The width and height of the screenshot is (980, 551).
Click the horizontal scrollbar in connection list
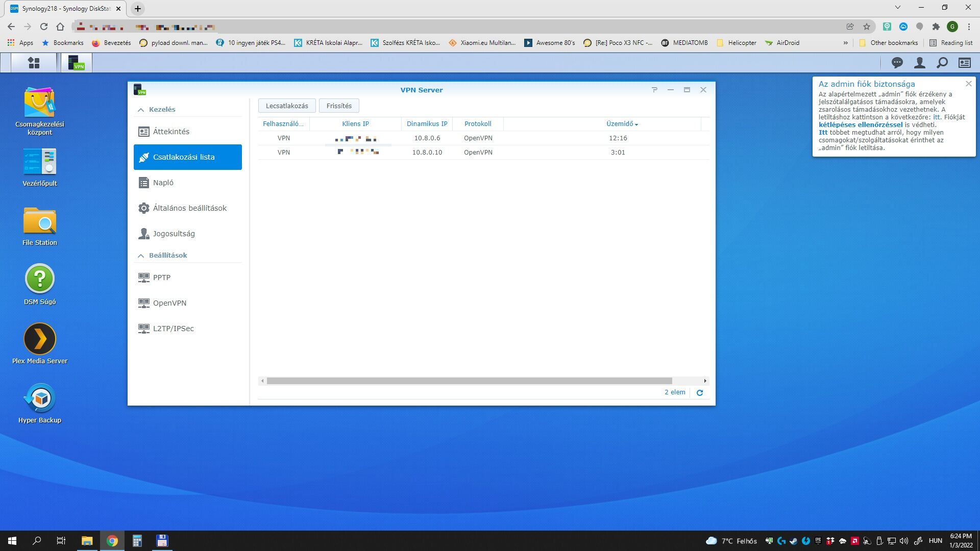coord(469,381)
